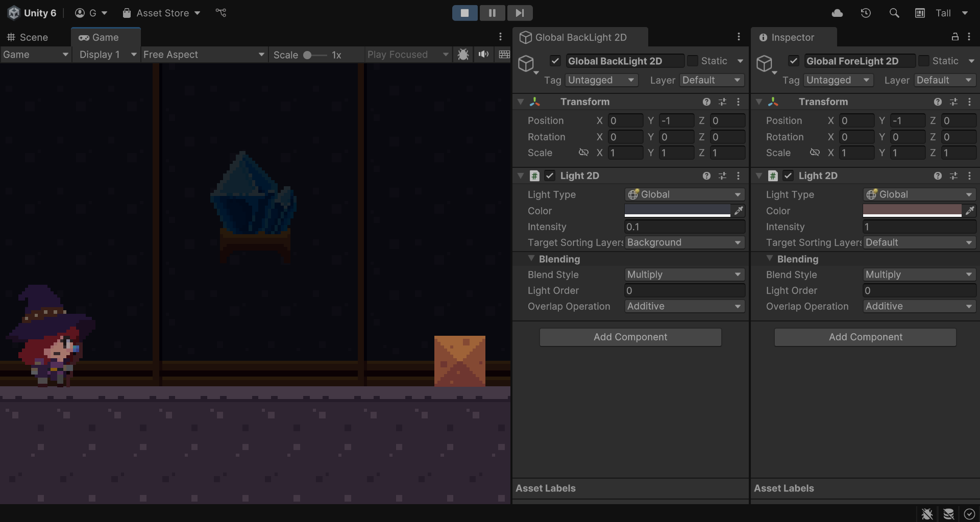
Task: Open the Free Aspect resolution dropdown
Action: pos(203,55)
